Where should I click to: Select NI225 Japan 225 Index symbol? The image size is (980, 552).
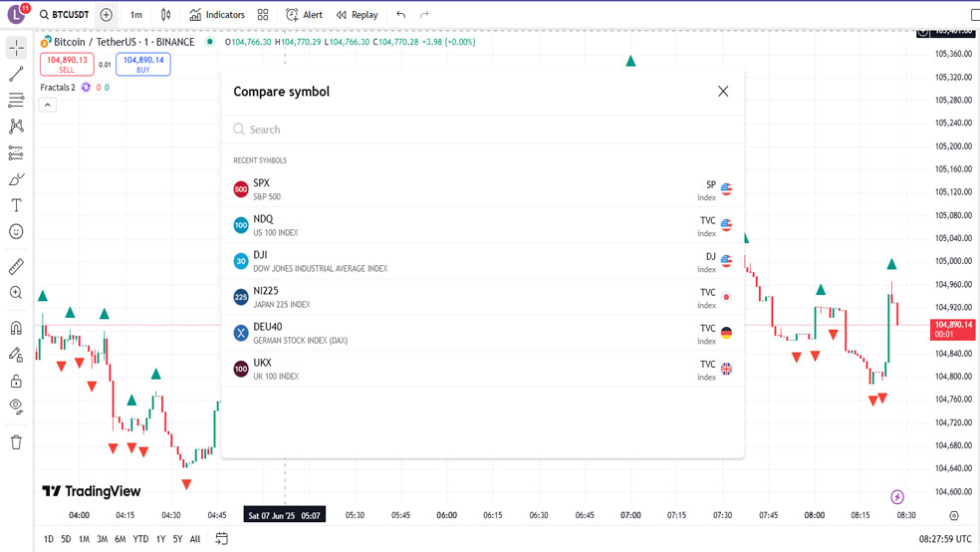482,297
